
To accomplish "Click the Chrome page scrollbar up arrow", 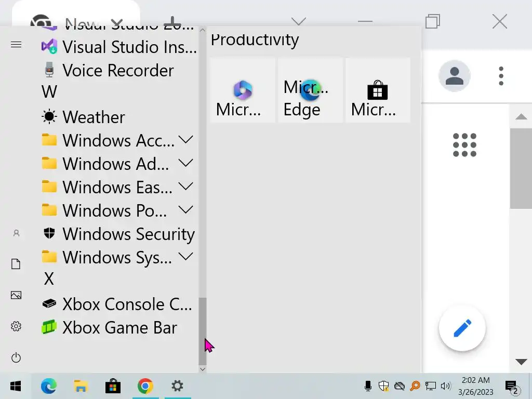I will [521, 117].
